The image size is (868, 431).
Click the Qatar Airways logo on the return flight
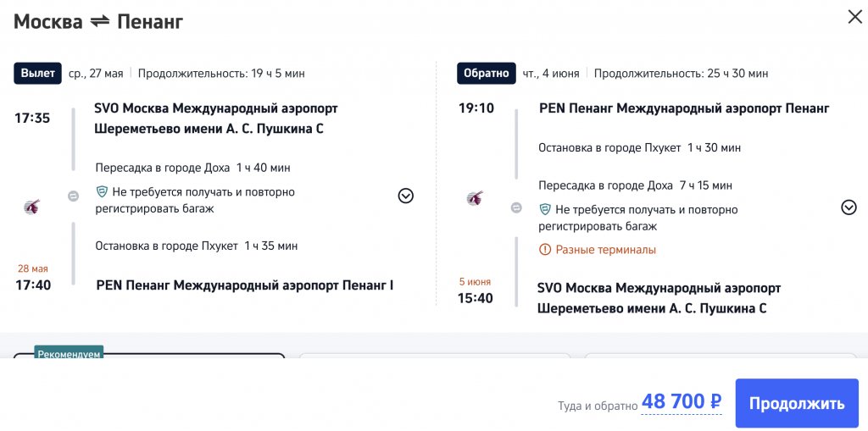[x=475, y=199]
